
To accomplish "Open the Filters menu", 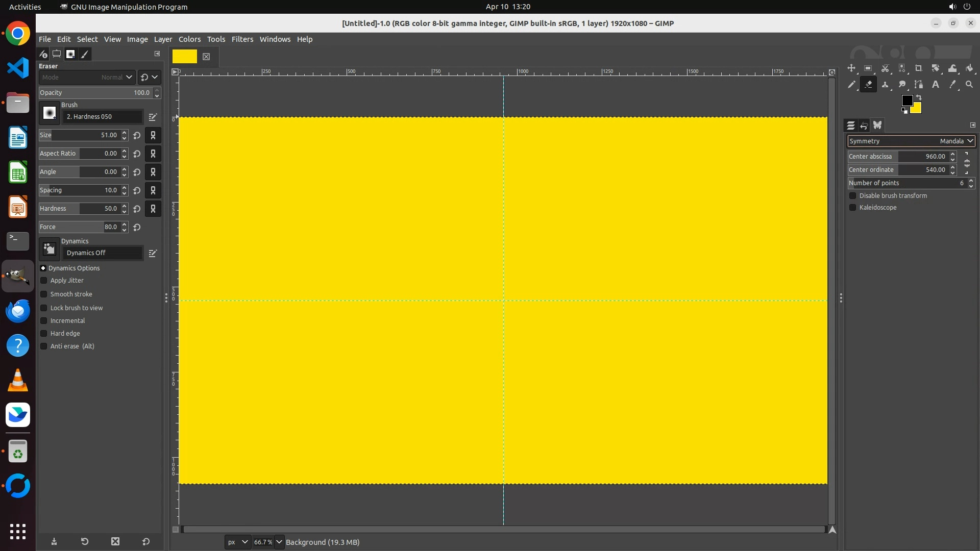I will click(242, 39).
